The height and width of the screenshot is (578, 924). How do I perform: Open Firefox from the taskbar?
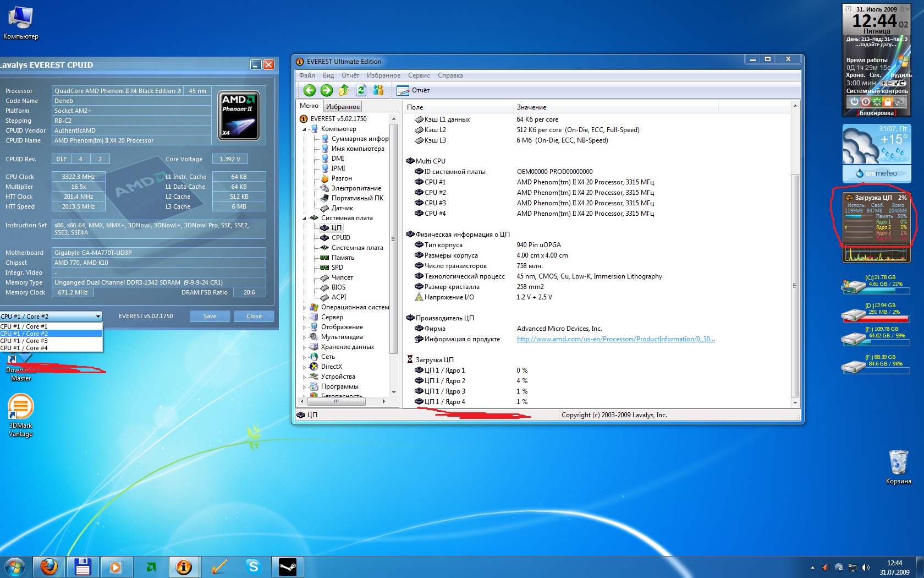pyautogui.click(x=49, y=566)
